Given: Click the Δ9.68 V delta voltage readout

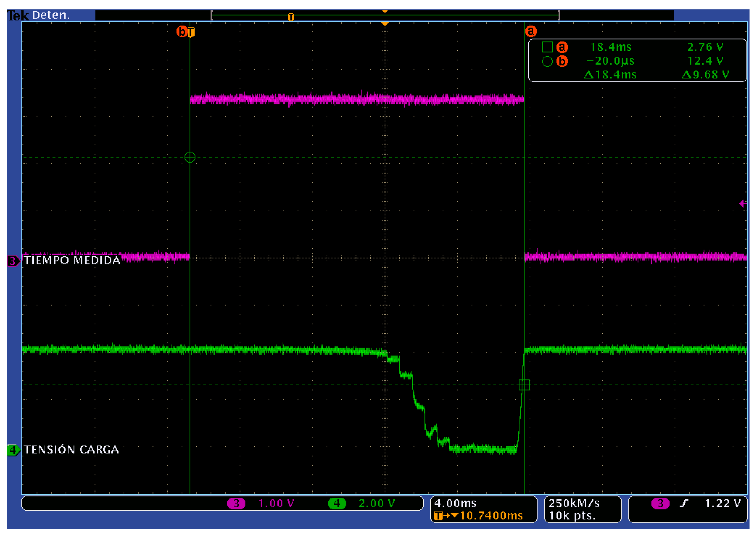Looking at the screenshot, I should pos(705,75).
